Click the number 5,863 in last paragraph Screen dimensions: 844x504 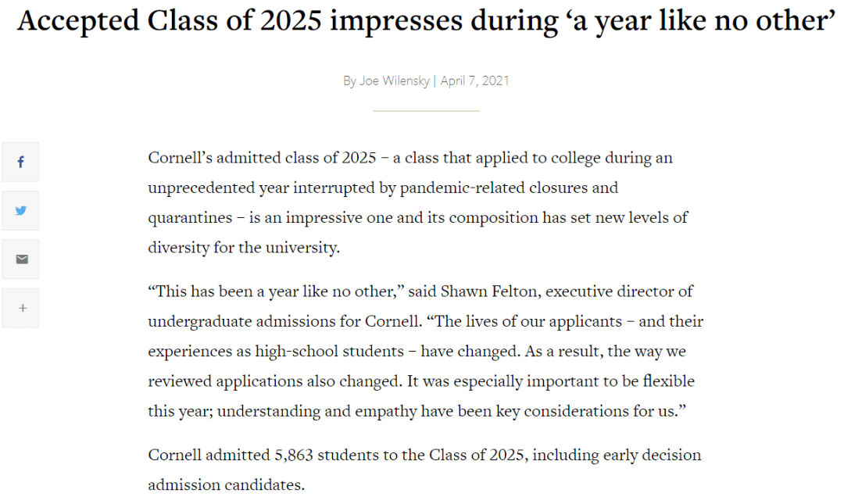pyautogui.click(x=294, y=456)
